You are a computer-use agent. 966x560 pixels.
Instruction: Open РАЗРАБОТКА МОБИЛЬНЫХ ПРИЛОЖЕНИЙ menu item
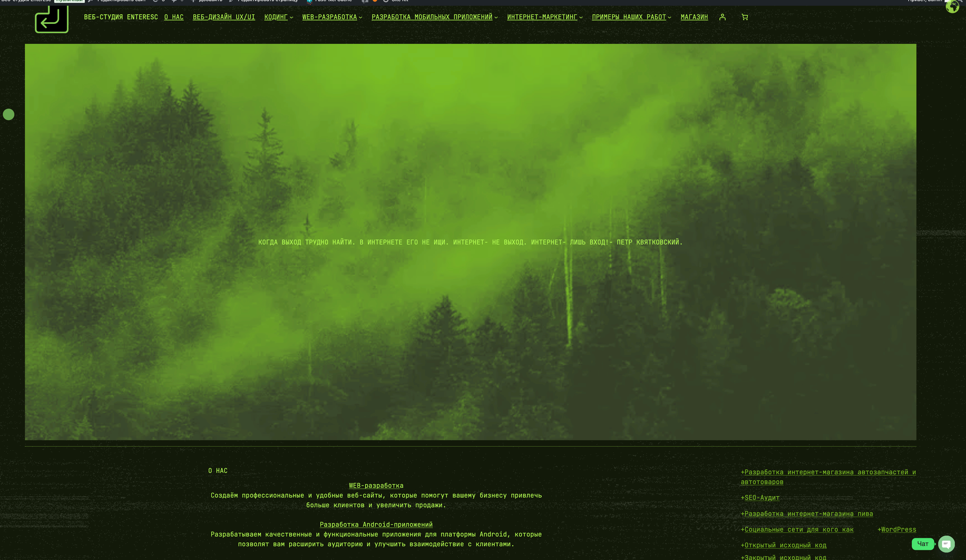(432, 17)
